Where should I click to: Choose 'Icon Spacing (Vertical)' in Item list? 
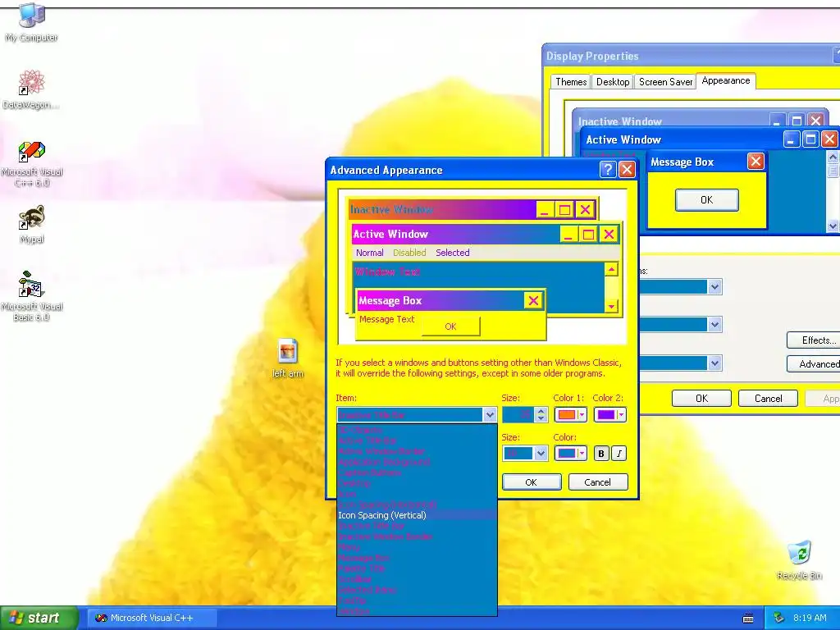click(417, 515)
